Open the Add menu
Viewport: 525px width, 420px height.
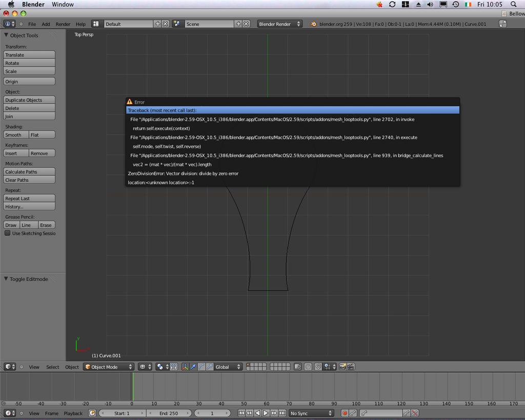pyautogui.click(x=46, y=24)
